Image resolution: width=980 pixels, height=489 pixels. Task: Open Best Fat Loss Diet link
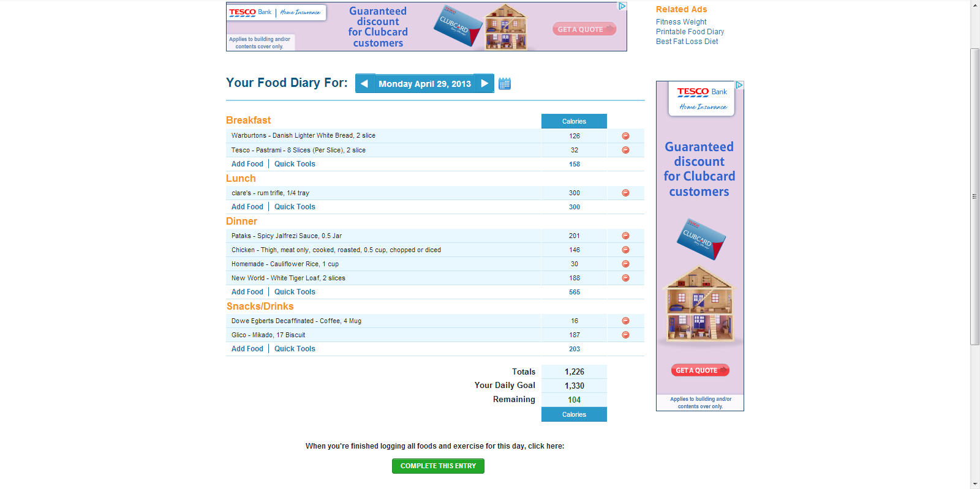click(687, 42)
